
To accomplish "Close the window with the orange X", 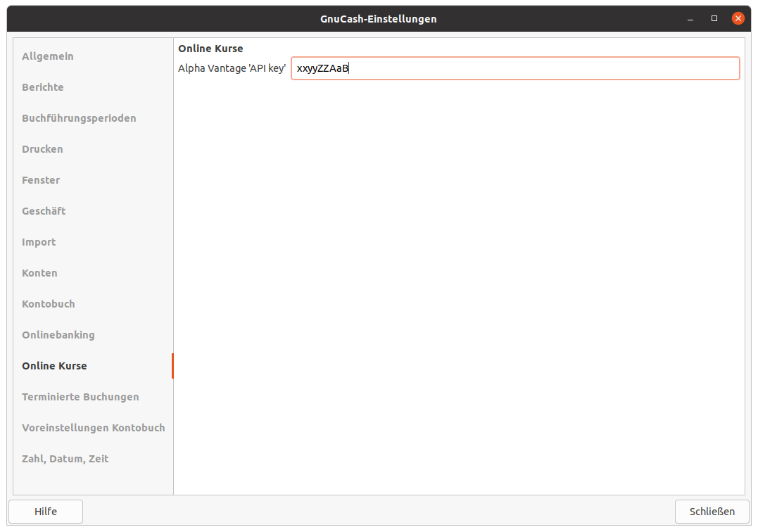I will point(738,18).
